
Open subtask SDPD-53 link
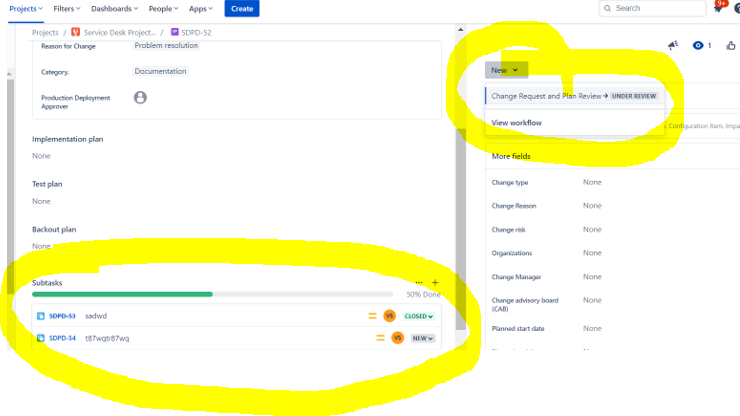(x=62, y=316)
